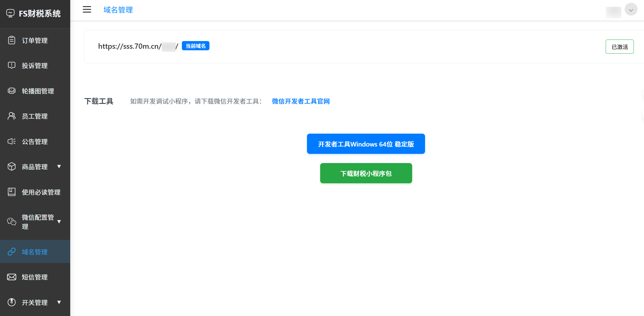Click the SMS management envelope icon
The image size is (644, 316).
12,277
